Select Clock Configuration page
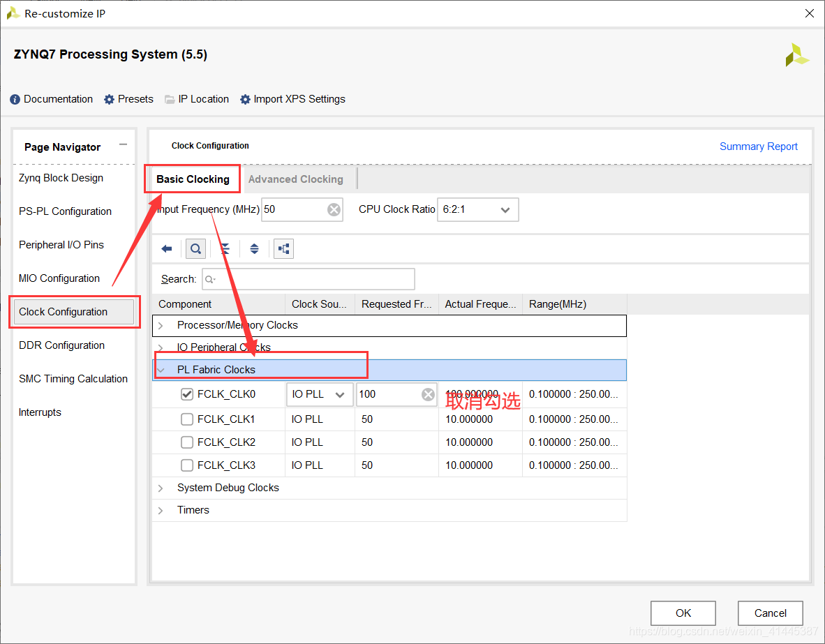Screen dimensions: 825x644 74,312
